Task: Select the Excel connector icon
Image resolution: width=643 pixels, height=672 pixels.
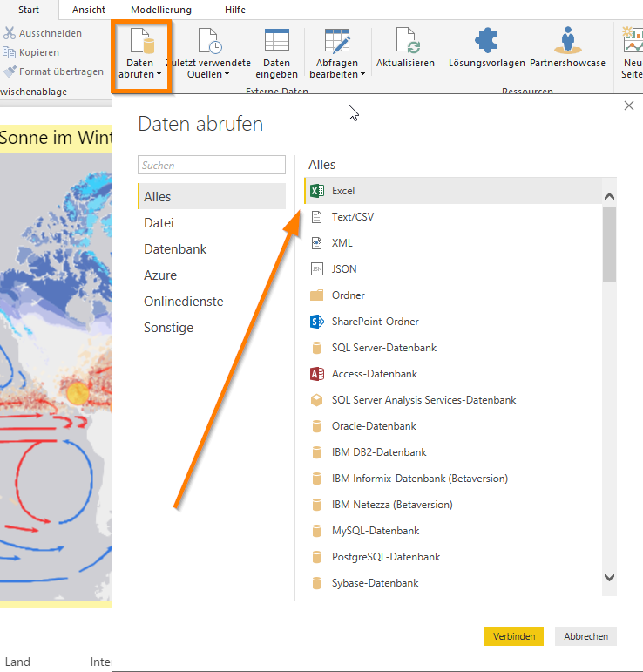Action: pos(316,191)
